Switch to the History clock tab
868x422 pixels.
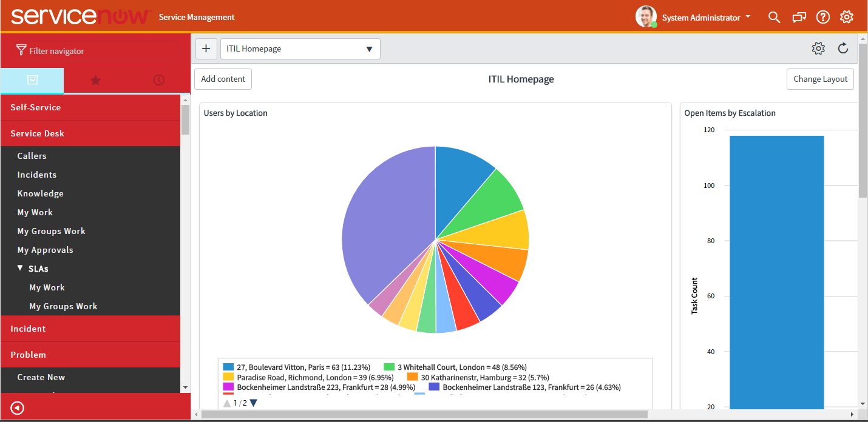coord(158,80)
